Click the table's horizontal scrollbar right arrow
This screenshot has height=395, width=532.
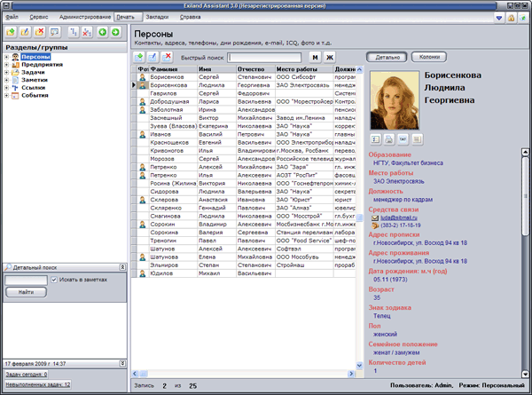pos(351,374)
